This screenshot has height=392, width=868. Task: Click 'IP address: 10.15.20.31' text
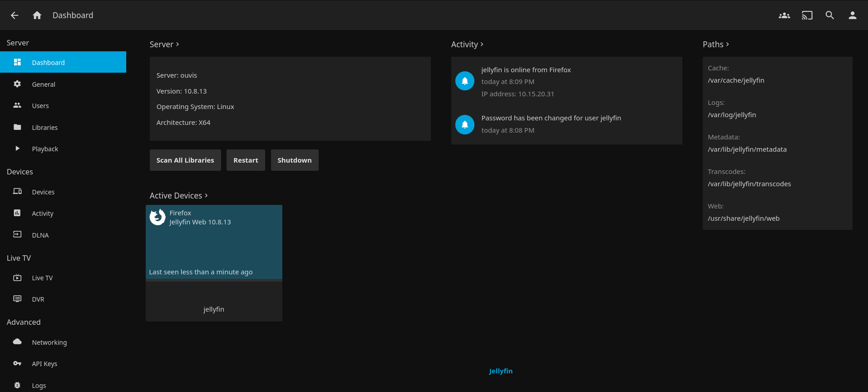tap(518, 94)
